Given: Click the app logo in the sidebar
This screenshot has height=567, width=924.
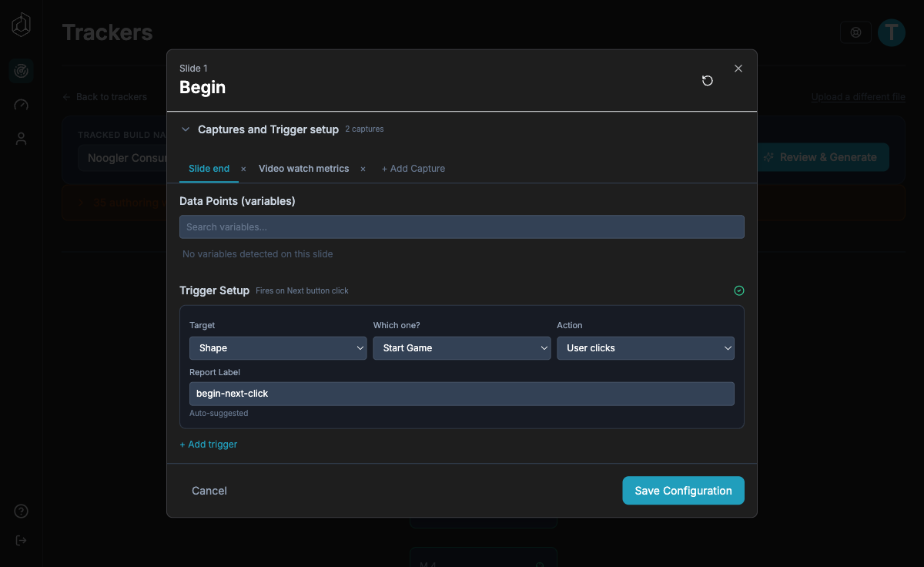Looking at the screenshot, I should pos(22,25).
